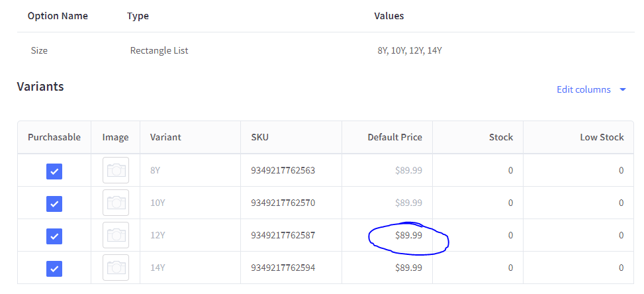Uncheck Purchasable for the 8Y variant
This screenshot has height=294, width=644.
coord(54,171)
